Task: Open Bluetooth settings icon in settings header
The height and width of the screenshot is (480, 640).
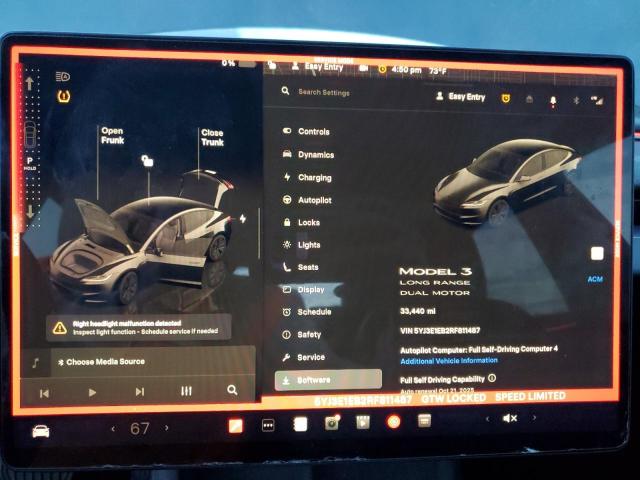Action: tap(576, 100)
